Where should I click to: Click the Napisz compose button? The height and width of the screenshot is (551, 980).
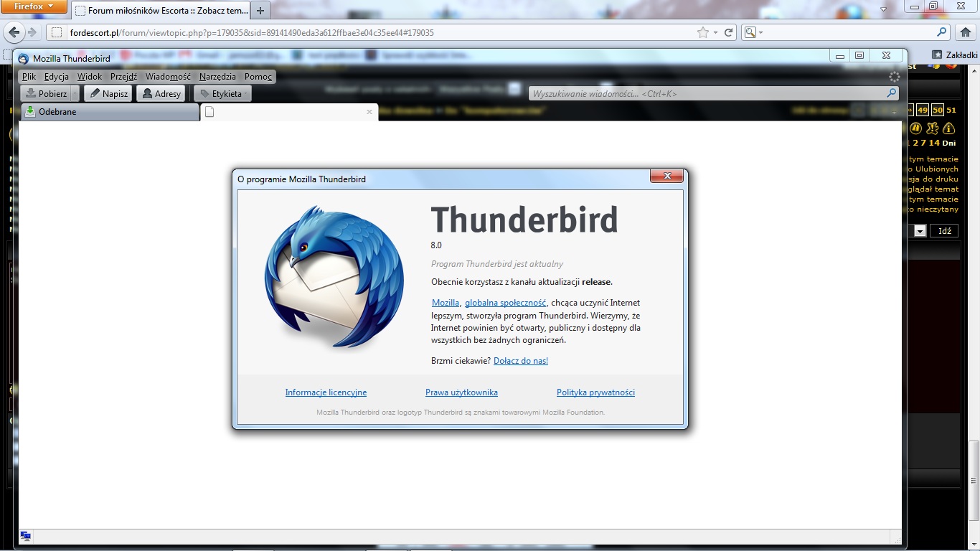[x=108, y=94]
